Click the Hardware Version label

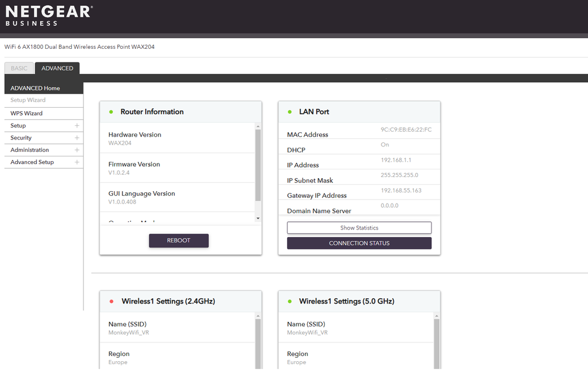coord(135,135)
